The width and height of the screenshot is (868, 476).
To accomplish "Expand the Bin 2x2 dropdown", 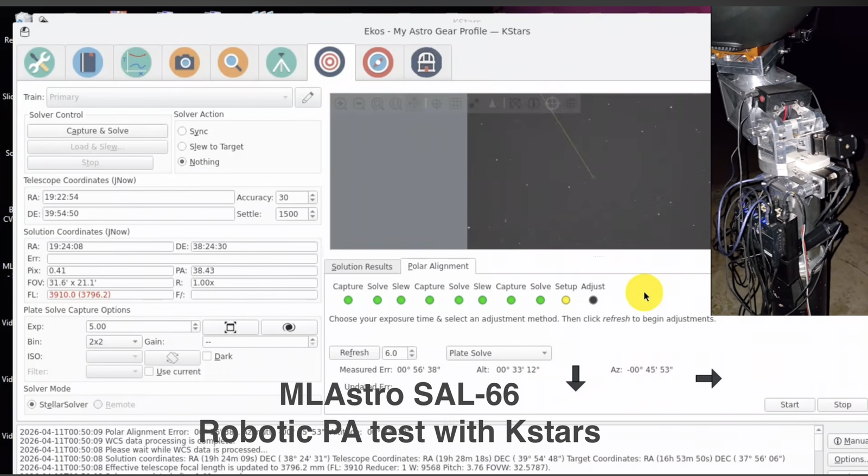I will (113, 342).
